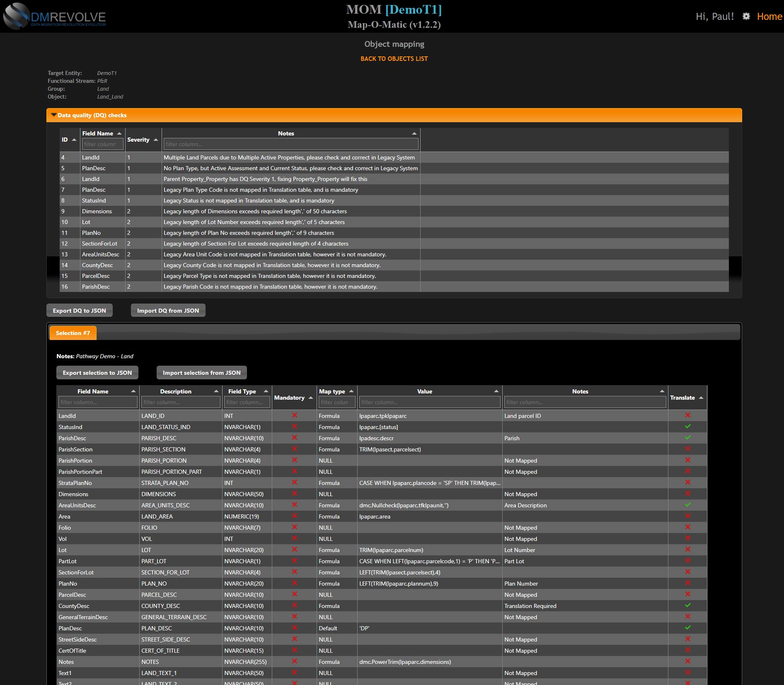
Task: Click Export DQ to JSON button
Action: [80, 311]
